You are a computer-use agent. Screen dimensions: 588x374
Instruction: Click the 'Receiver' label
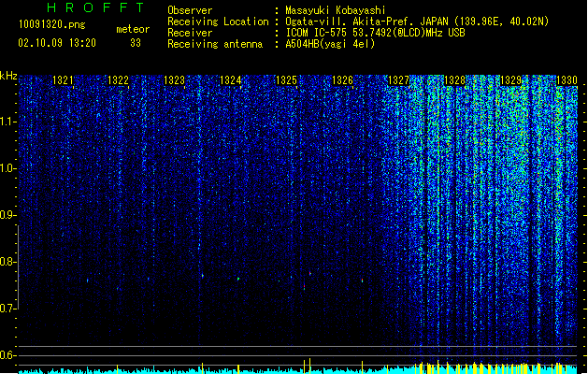point(190,33)
